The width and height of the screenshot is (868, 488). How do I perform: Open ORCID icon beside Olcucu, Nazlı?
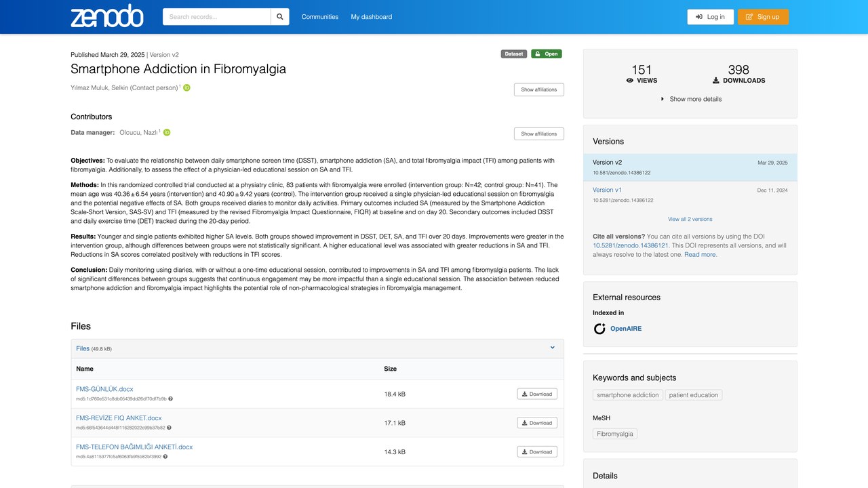(166, 132)
